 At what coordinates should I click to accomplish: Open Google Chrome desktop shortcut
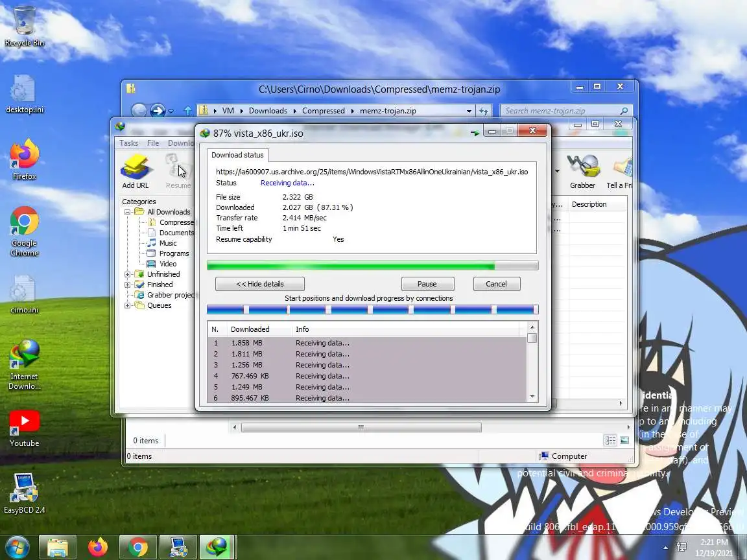[24, 231]
